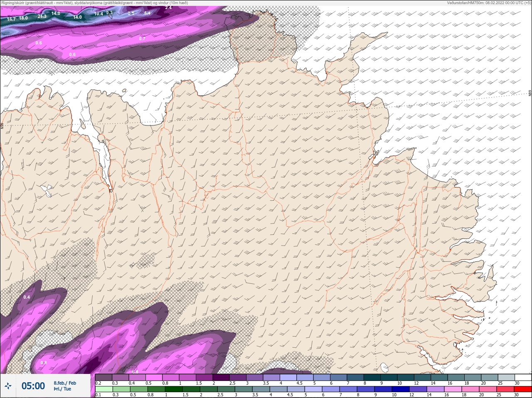Click the 0.7 precipitation value label

coord(142,39)
